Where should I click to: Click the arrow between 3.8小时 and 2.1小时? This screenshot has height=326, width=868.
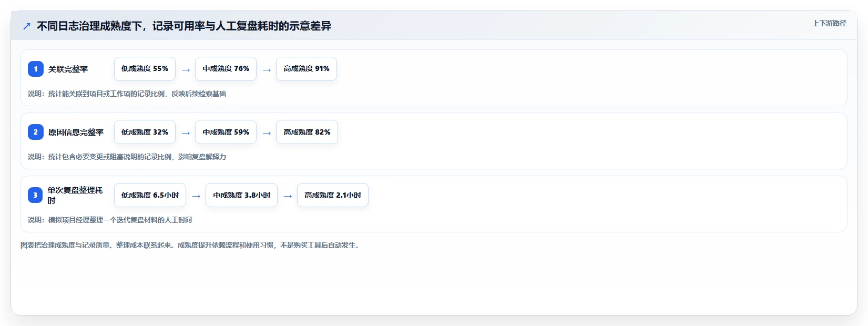pyautogui.click(x=288, y=196)
